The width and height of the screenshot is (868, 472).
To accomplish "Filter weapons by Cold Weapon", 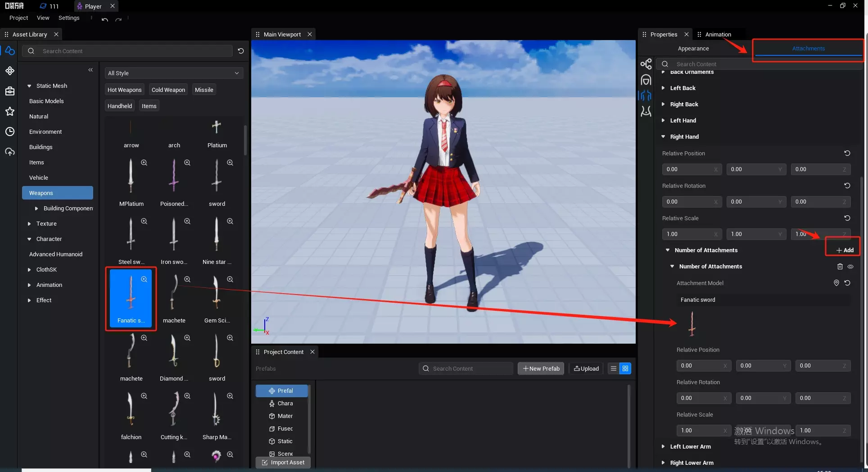I will coord(168,90).
